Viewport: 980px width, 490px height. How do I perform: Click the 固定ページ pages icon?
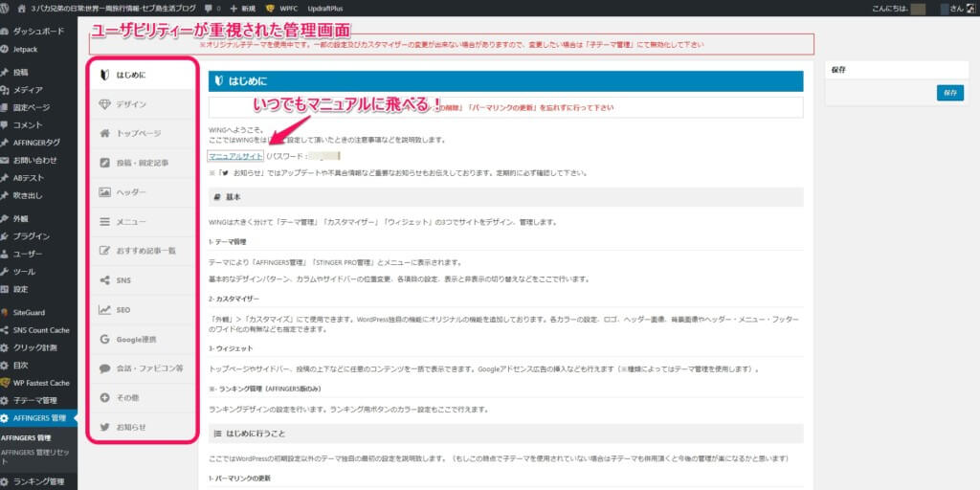5,107
